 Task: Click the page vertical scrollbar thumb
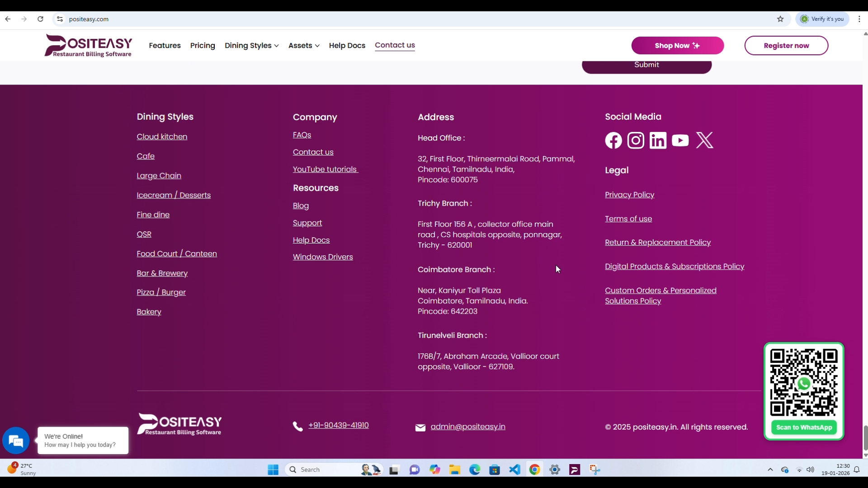point(865,437)
